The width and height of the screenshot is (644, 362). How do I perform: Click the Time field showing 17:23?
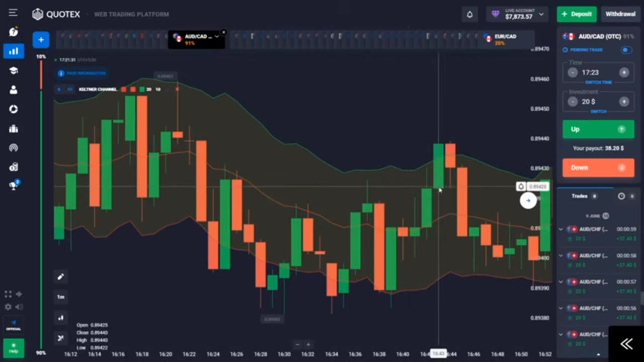pos(598,72)
